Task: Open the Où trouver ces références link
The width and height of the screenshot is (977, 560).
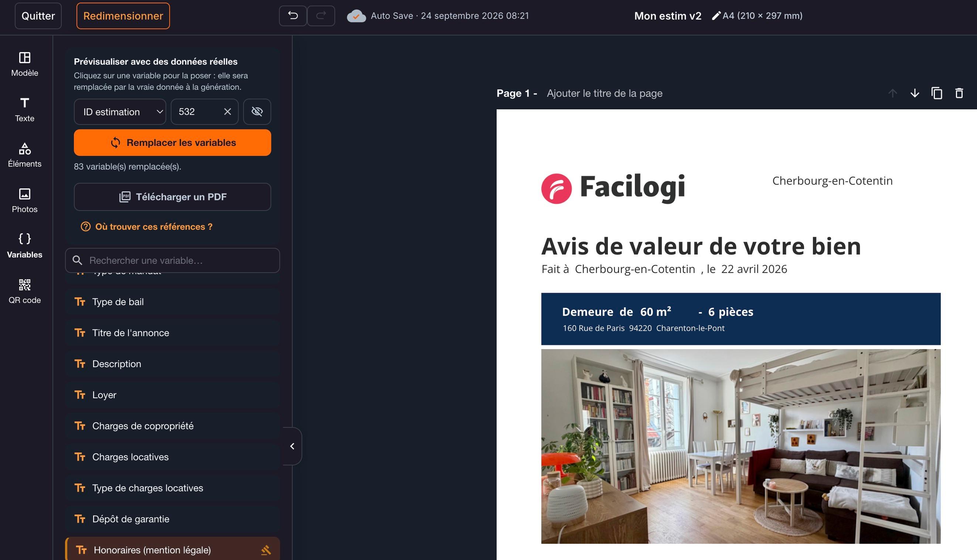Action: pos(147,226)
